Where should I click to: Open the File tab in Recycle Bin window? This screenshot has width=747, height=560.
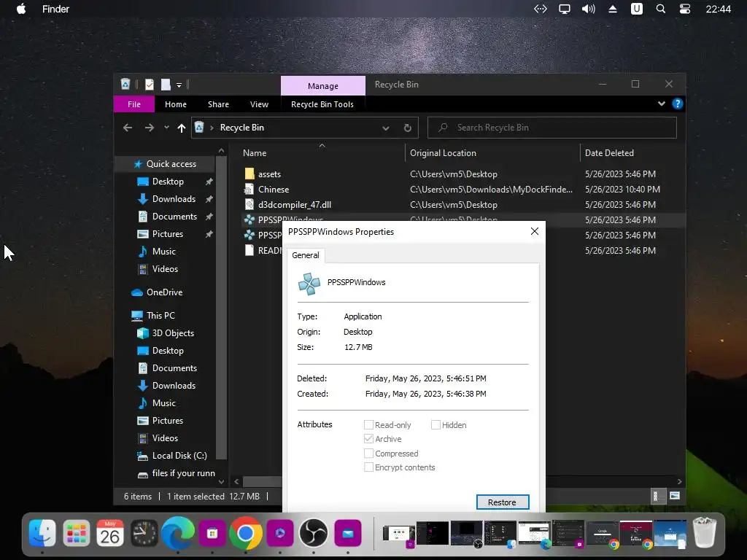pos(134,104)
